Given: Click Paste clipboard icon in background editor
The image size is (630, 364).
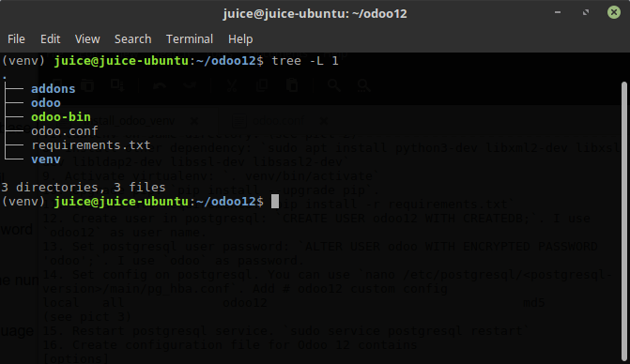Looking at the screenshot, I should (292, 85).
